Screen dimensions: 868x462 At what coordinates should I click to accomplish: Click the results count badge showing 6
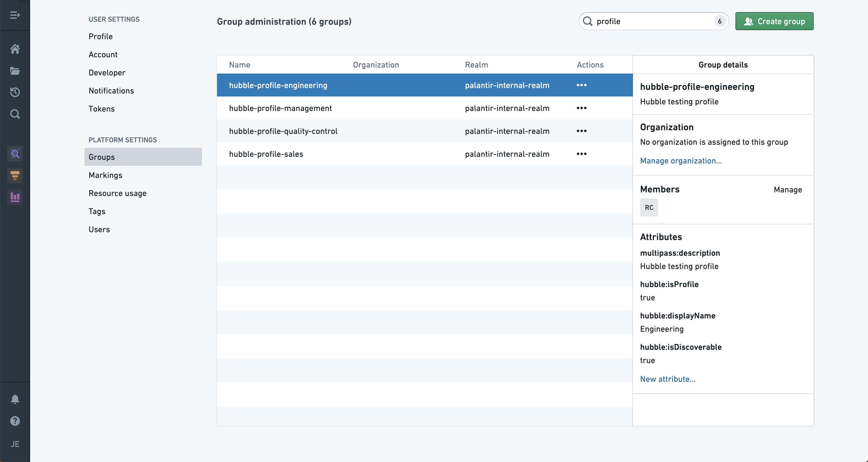pos(719,21)
